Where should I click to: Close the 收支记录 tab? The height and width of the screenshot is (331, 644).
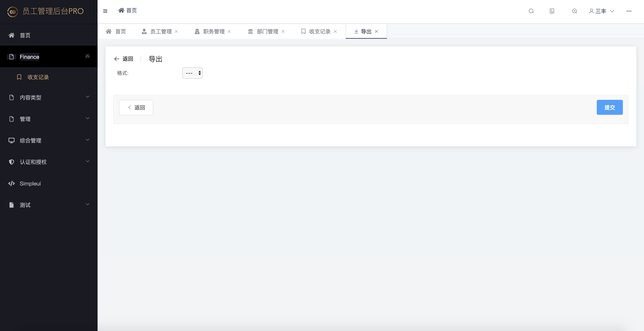[335, 31]
